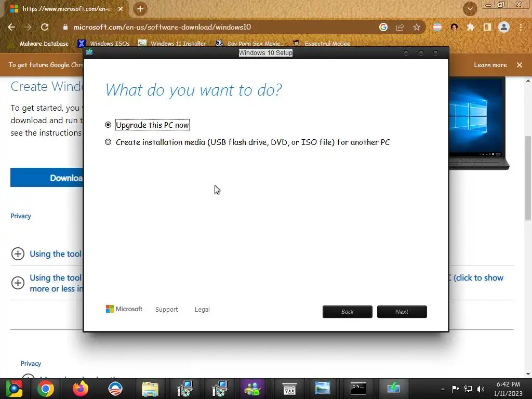Open the blue-red circular logo taskbar app
The image size is (532, 399).
click(115, 389)
